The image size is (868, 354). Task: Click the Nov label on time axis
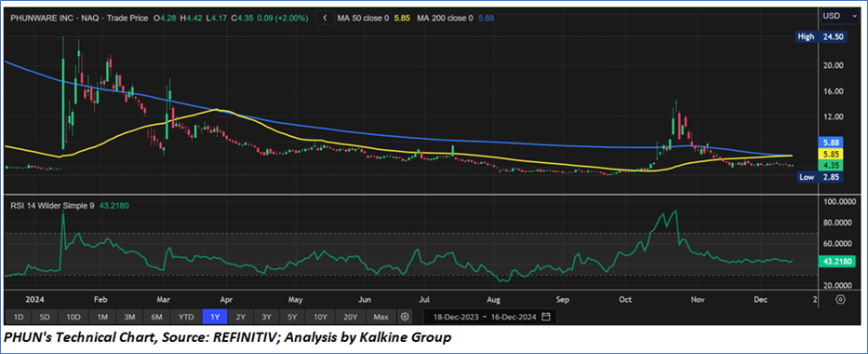coord(698,299)
